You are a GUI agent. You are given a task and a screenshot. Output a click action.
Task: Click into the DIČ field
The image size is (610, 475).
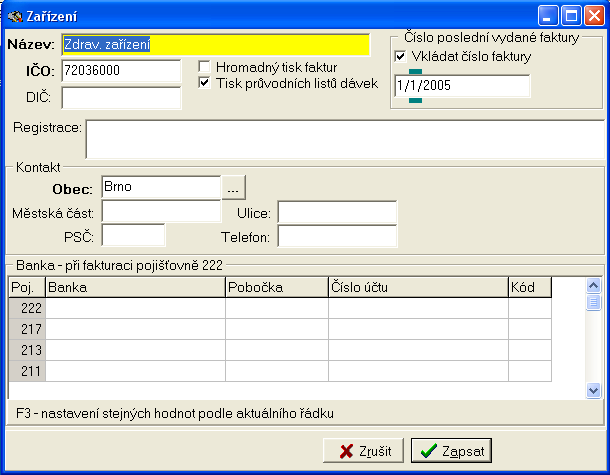pos(120,97)
